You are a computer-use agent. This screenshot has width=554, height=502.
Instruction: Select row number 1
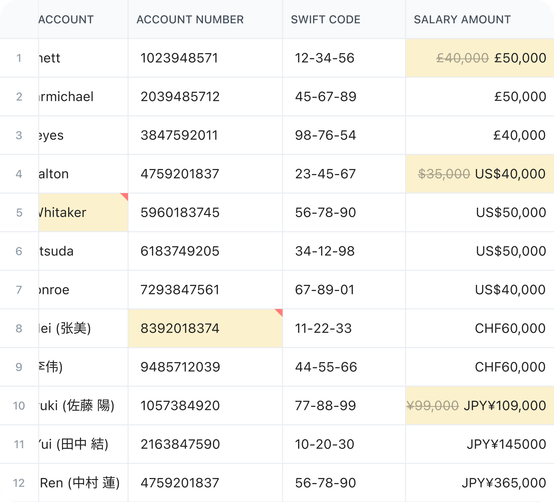coord(19,58)
